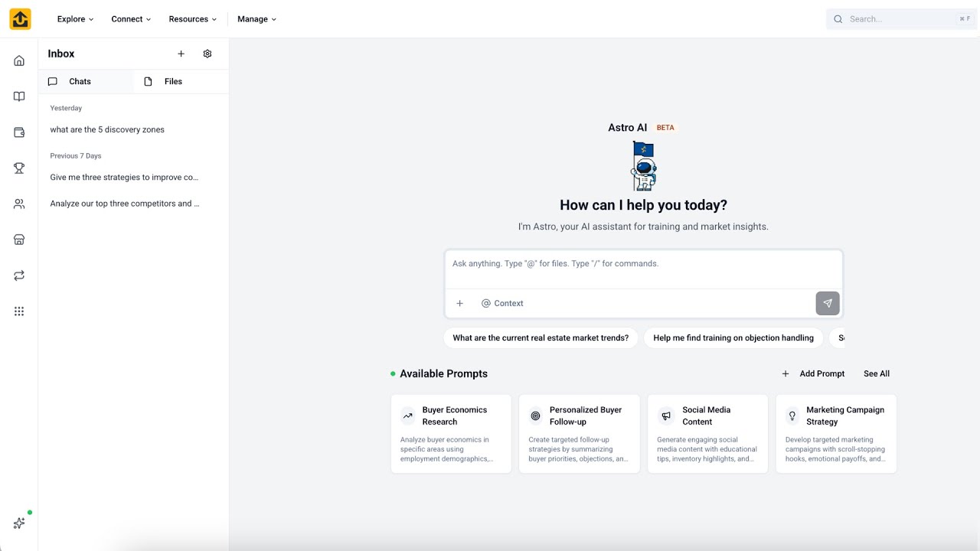Select 'Help me find training on objection handling' suggestion

733,337
